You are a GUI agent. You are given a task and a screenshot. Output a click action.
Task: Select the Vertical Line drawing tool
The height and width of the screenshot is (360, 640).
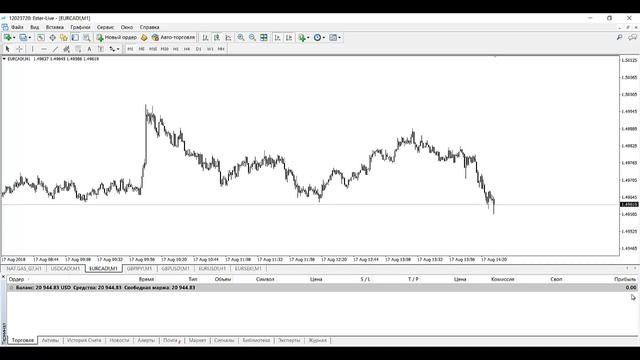pyautogui.click(x=33, y=49)
